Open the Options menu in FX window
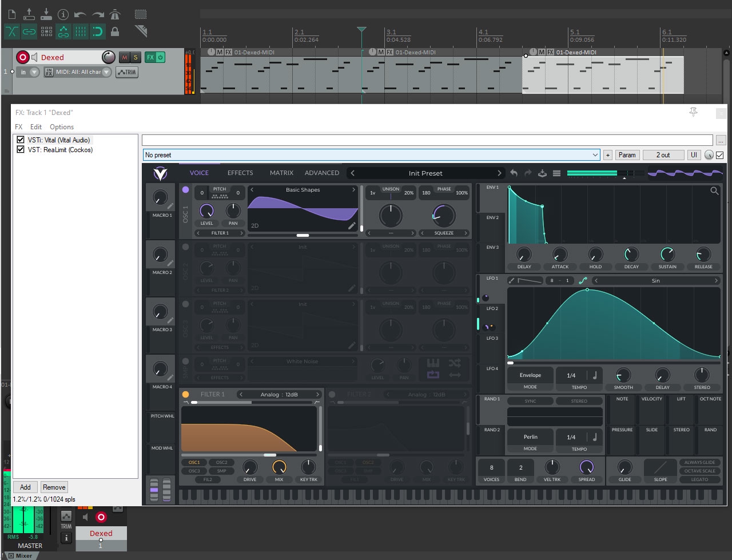Image resolution: width=732 pixels, height=560 pixels. pos(62,127)
